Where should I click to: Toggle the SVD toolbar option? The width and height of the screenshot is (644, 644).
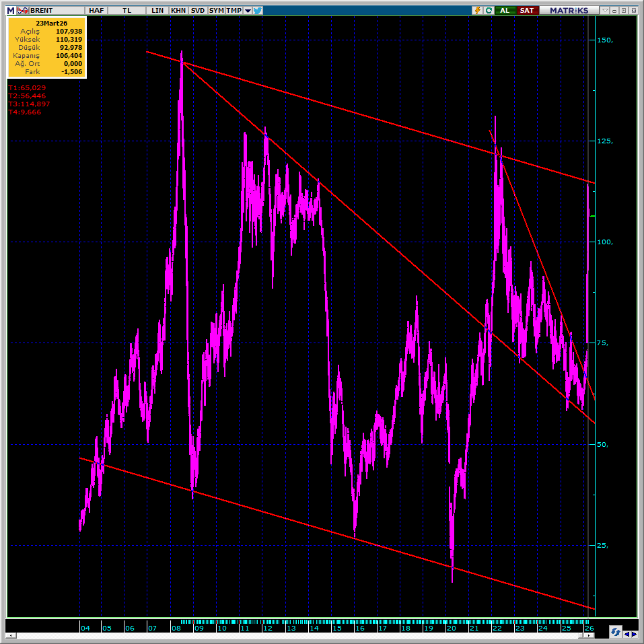tap(198, 11)
